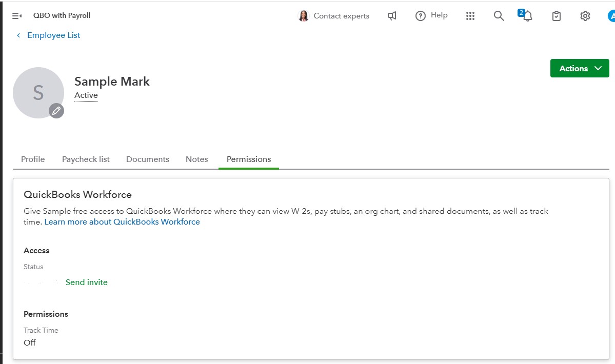Image resolution: width=615 pixels, height=364 pixels.
Task: Click the Active status underline
Action: [86, 95]
